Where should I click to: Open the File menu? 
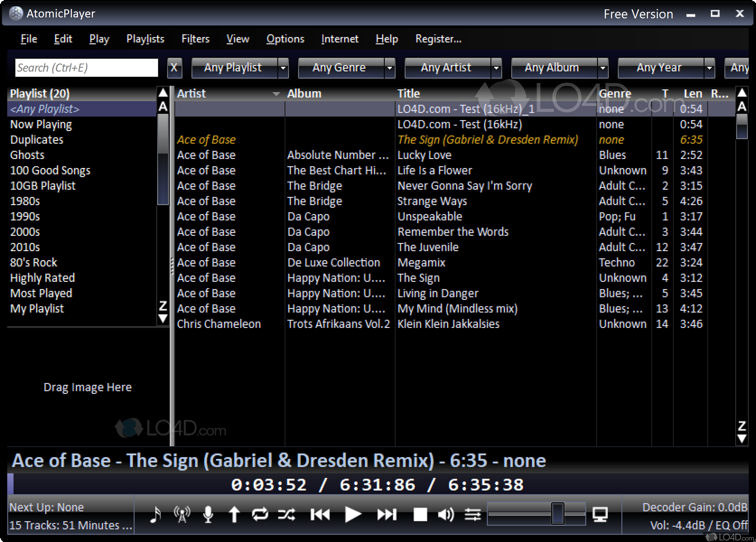click(x=29, y=39)
